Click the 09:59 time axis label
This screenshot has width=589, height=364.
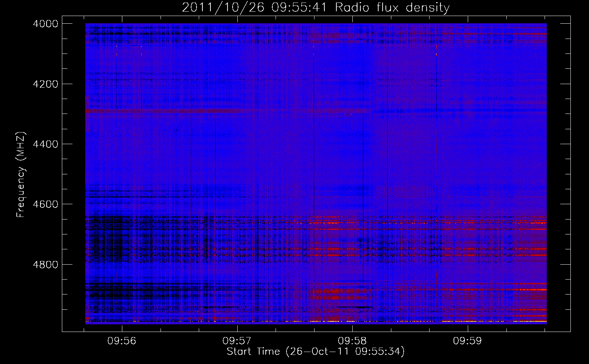tap(467, 341)
